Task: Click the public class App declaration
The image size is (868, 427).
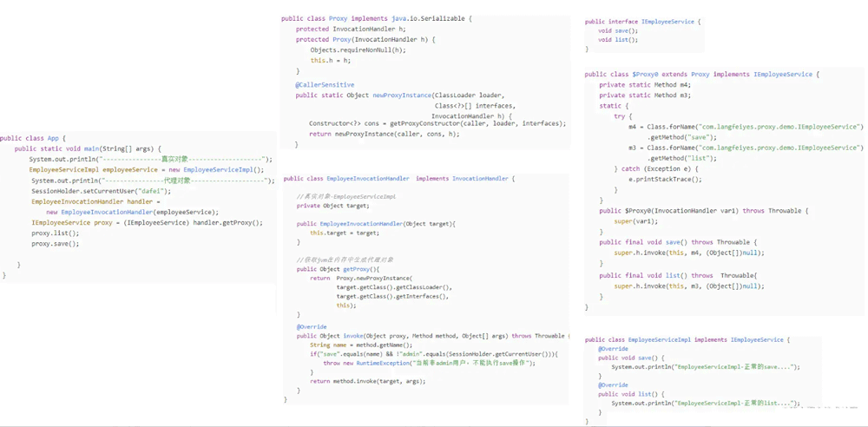Action: (x=32, y=138)
